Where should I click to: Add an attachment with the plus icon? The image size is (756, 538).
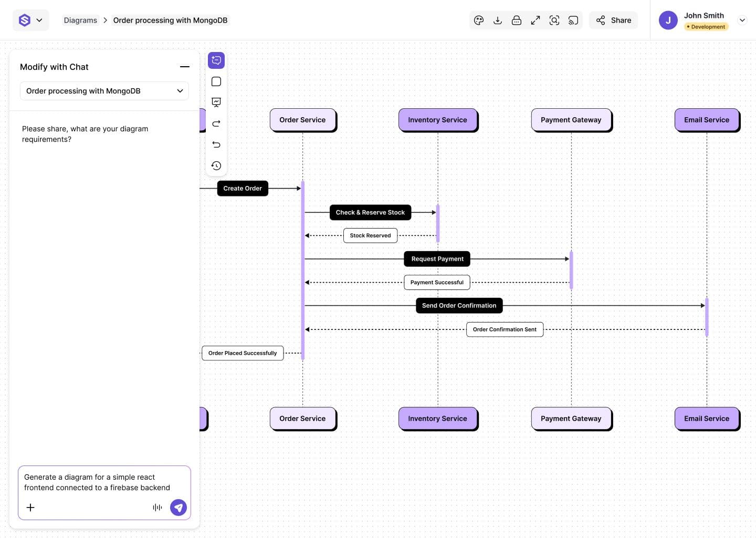pos(30,508)
